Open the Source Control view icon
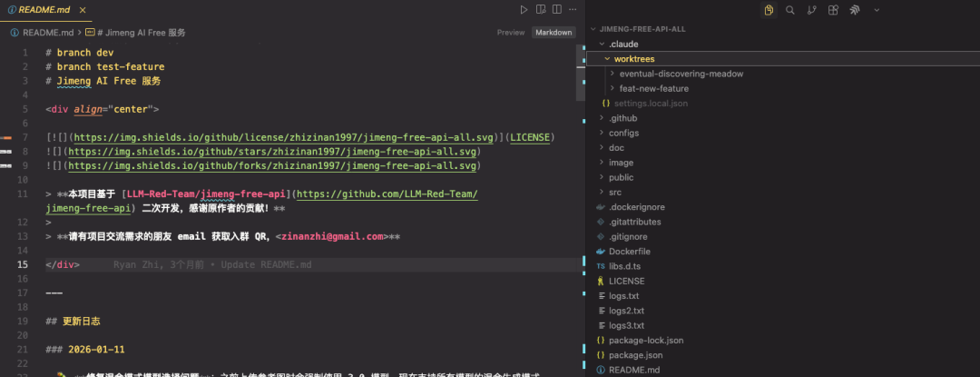Viewport: 980px width, 377px height. point(811,10)
